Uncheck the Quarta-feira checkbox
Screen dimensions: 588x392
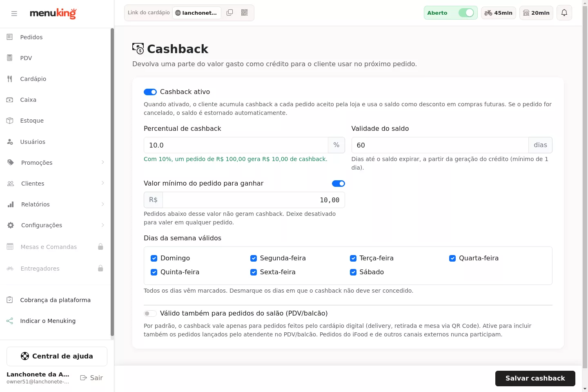(452, 258)
